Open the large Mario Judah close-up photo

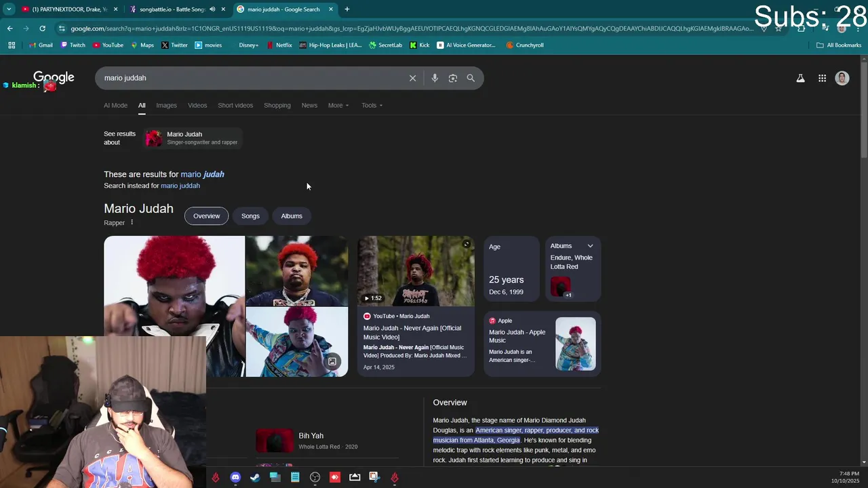[x=174, y=286]
